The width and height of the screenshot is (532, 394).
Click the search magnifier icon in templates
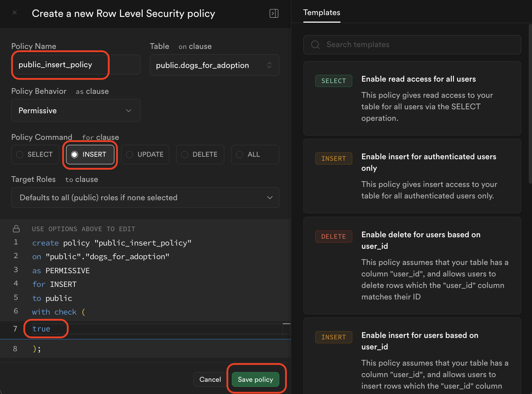315,45
